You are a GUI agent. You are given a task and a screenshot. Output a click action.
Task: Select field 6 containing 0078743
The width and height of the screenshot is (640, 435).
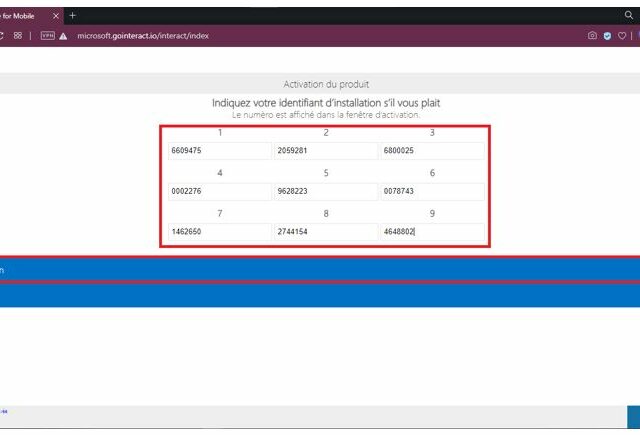(432, 192)
